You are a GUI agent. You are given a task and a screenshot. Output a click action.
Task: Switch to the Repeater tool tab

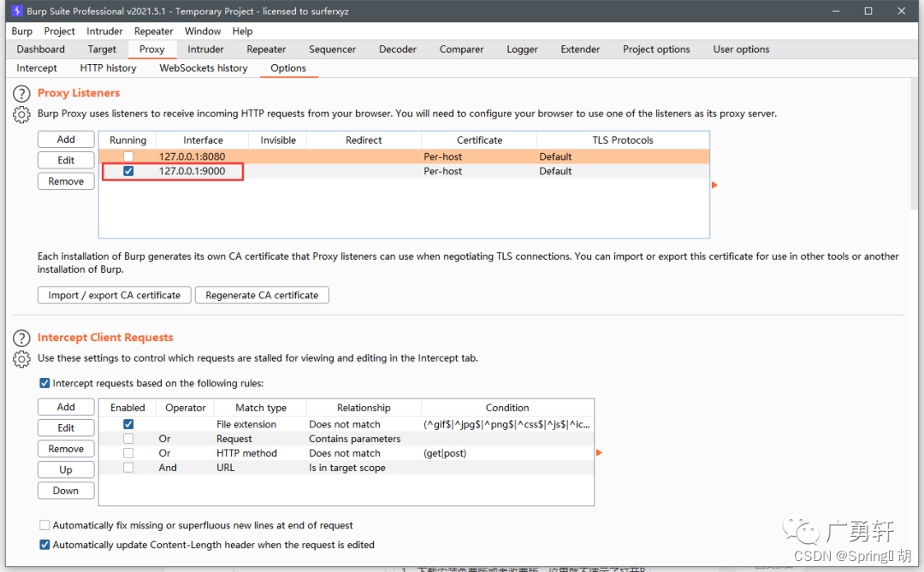tap(266, 50)
